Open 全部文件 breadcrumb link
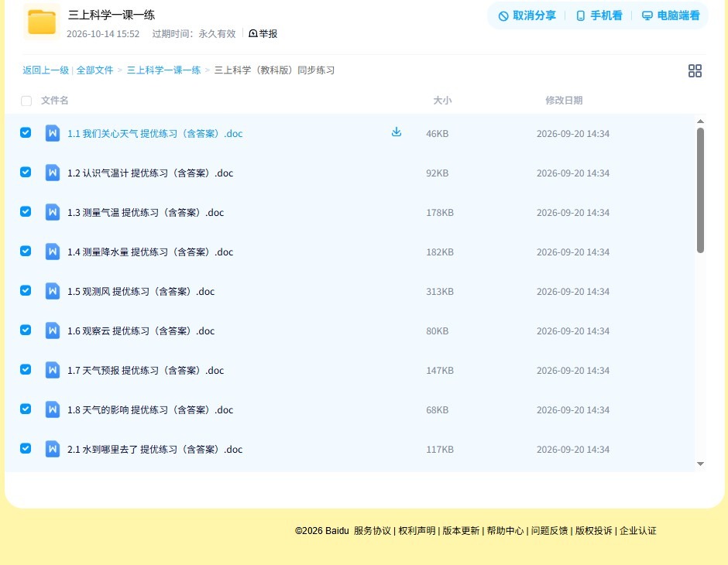The image size is (728, 565). coord(94,70)
